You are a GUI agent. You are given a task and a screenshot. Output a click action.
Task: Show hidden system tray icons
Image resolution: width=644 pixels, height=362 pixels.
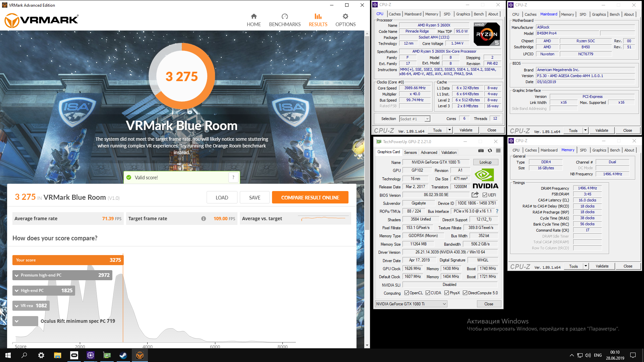572,355
